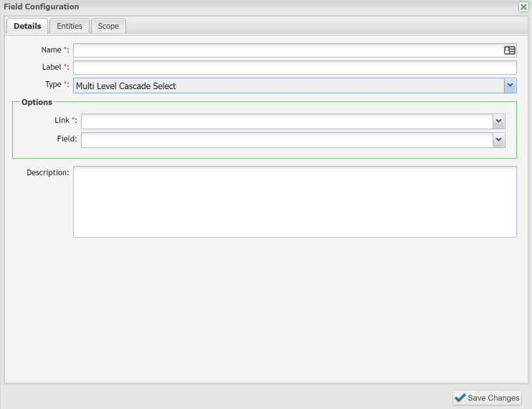Click the Field Configuration title bar
This screenshot has height=409, width=532.
tap(215, 6)
